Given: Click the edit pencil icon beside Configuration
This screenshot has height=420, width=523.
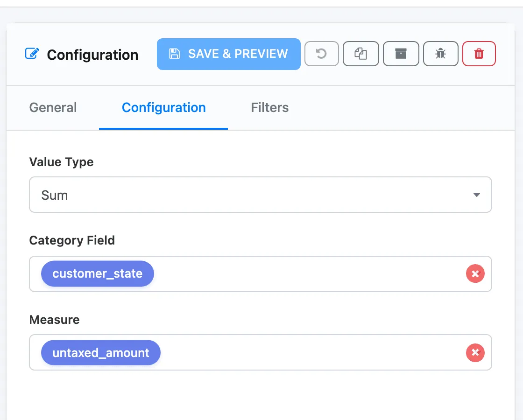Looking at the screenshot, I should tap(32, 53).
